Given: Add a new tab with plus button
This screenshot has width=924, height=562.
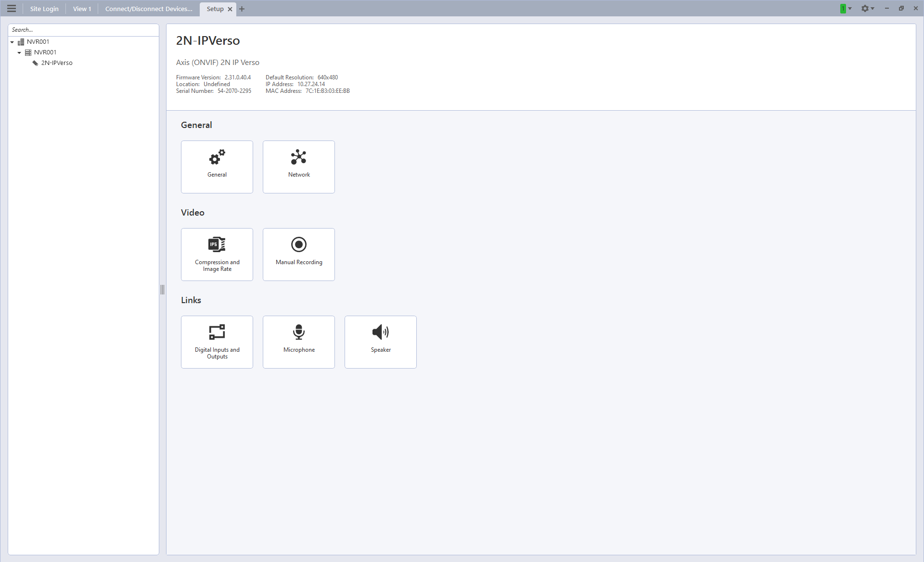Looking at the screenshot, I should point(242,9).
